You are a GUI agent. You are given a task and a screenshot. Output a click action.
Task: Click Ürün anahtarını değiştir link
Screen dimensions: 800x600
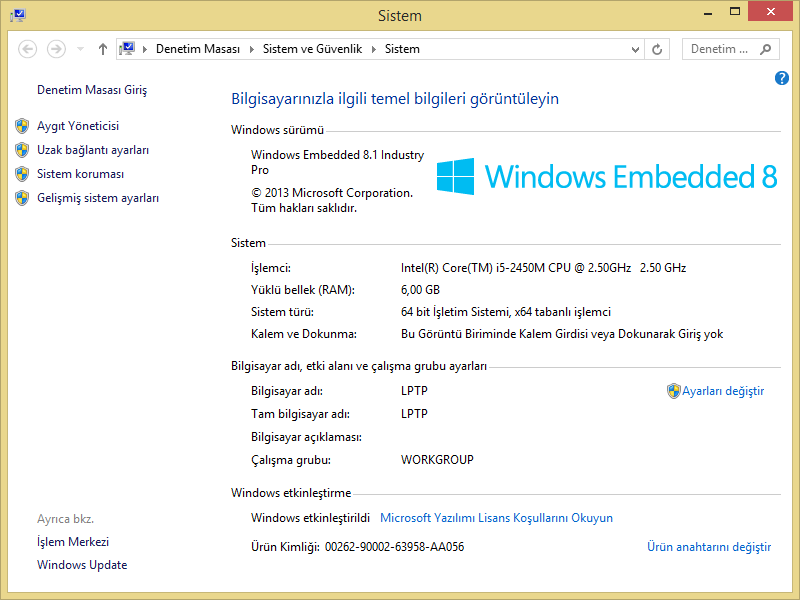709,547
